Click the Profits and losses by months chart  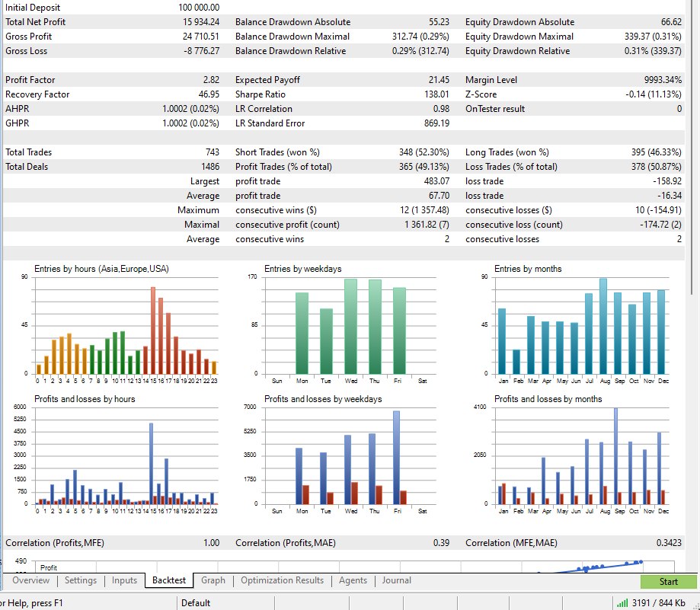tap(580, 455)
